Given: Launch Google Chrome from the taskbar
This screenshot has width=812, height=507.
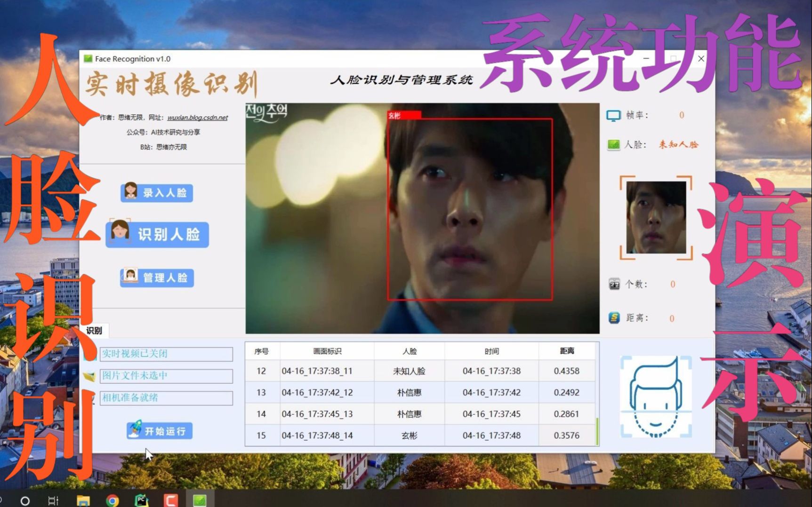Looking at the screenshot, I should pyautogui.click(x=113, y=500).
